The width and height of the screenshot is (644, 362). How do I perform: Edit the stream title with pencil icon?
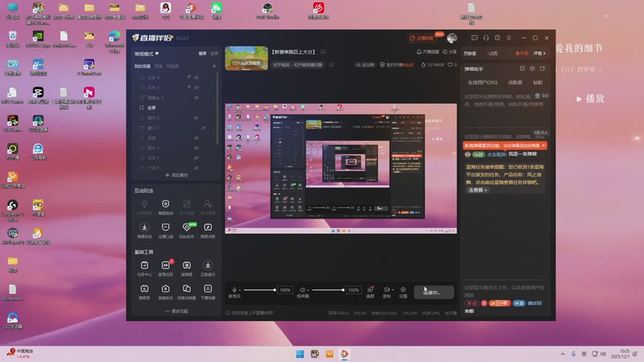(323, 51)
